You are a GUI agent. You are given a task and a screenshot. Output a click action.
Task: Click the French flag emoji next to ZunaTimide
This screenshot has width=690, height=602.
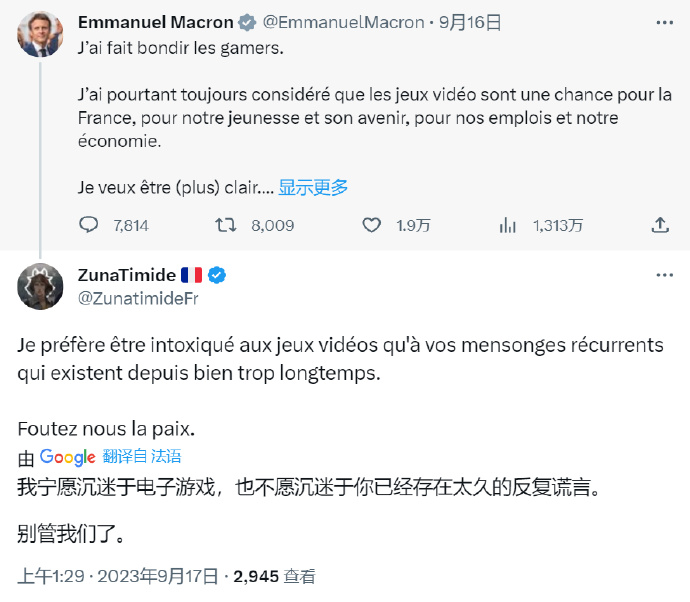click(x=192, y=275)
